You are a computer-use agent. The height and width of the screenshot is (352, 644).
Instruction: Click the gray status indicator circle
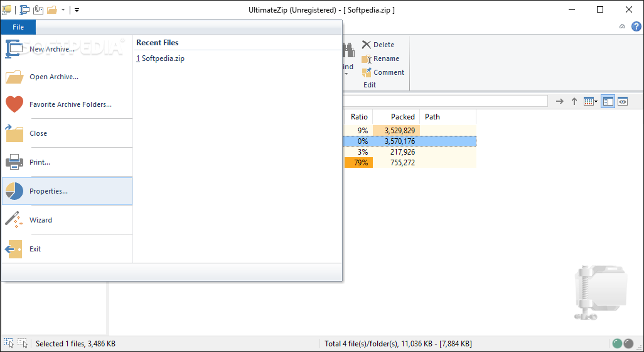point(628,343)
